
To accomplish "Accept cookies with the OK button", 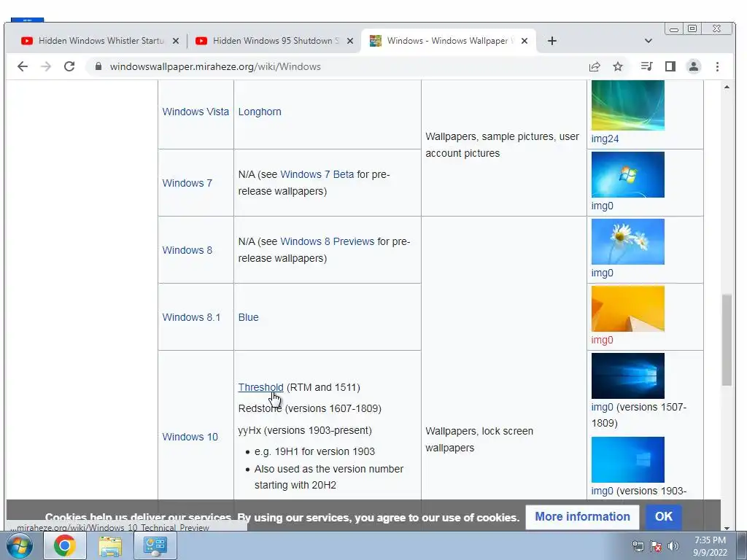I will [664, 517].
